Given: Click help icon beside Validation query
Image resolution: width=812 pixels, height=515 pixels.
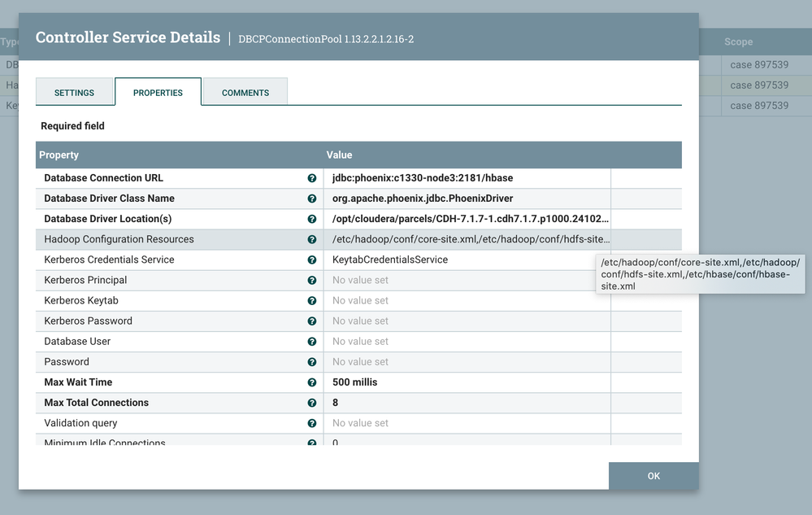Looking at the screenshot, I should tap(311, 424).
